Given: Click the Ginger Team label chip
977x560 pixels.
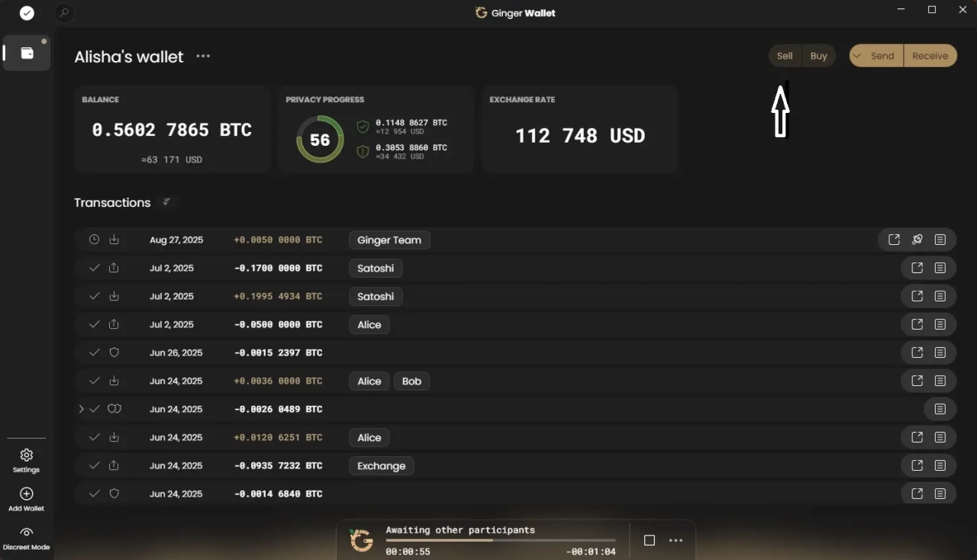Looking at the screenshot, I should pyautogui.click(x=389, y=240).
